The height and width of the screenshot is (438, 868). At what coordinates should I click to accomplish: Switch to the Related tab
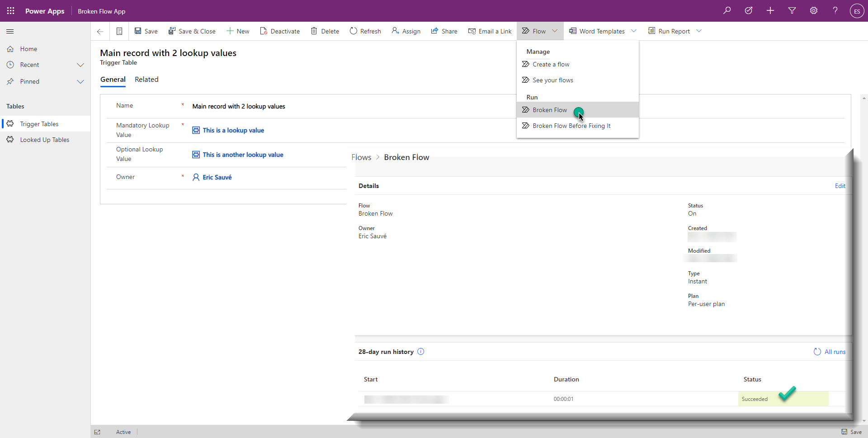coord(146,80)
